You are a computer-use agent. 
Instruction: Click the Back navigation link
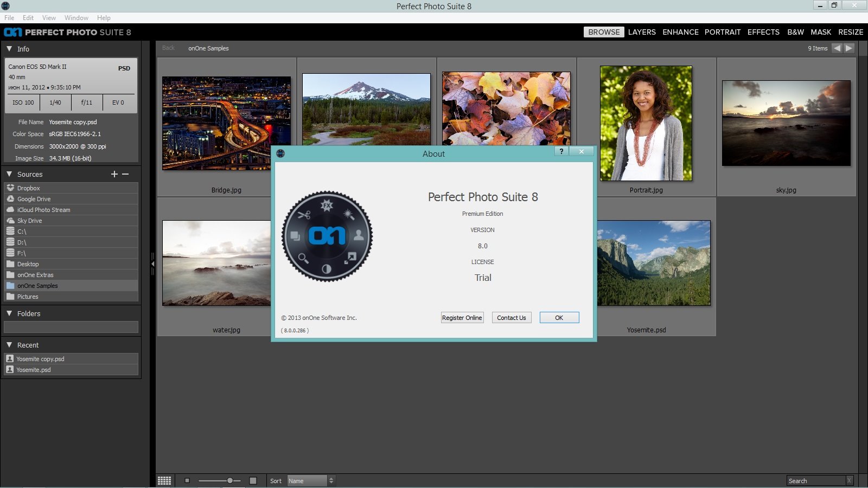point(168,48)
